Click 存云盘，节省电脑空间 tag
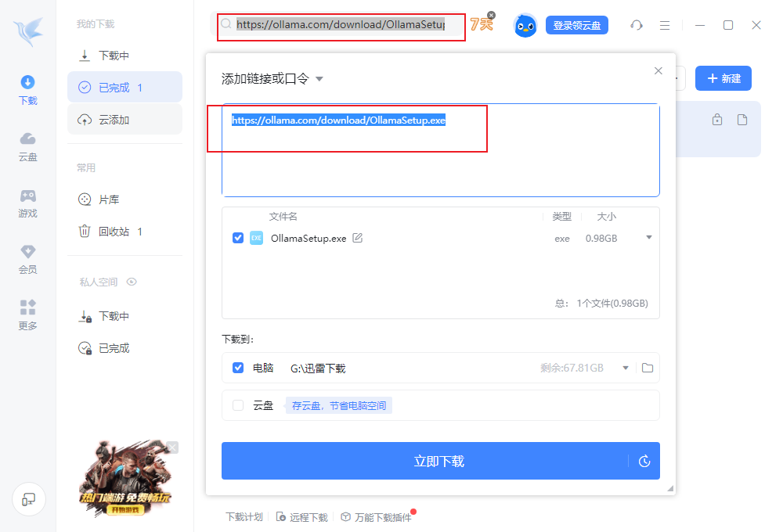Viewport: 783px width, 532px height. 338,405
